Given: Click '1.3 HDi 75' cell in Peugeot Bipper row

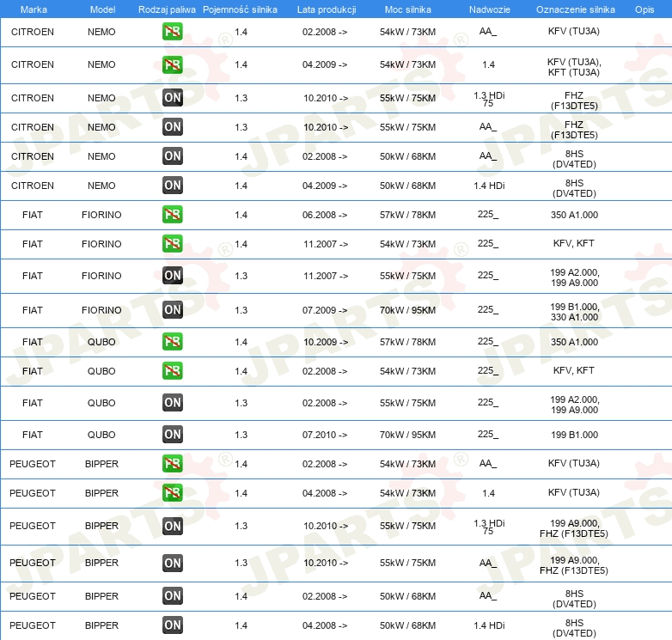Looking at the screenshot, I should (x=489, y=527).
